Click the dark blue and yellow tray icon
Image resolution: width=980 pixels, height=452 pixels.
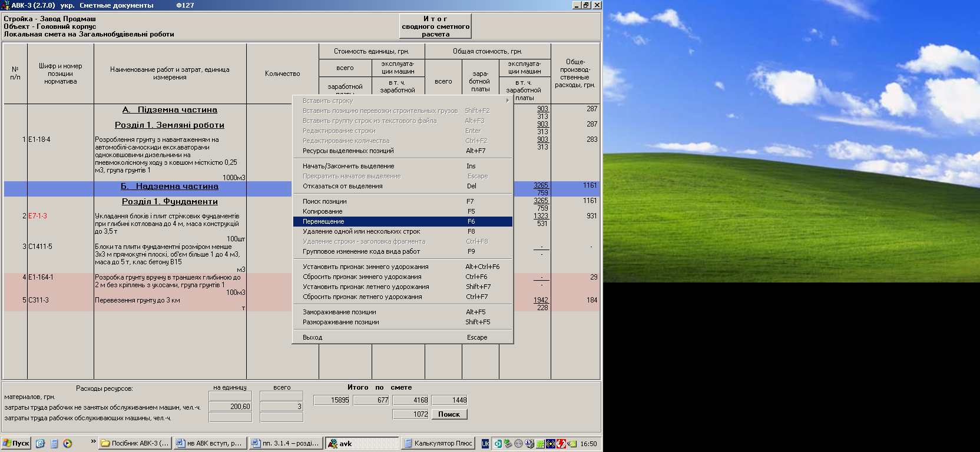(x=551, y=444)
